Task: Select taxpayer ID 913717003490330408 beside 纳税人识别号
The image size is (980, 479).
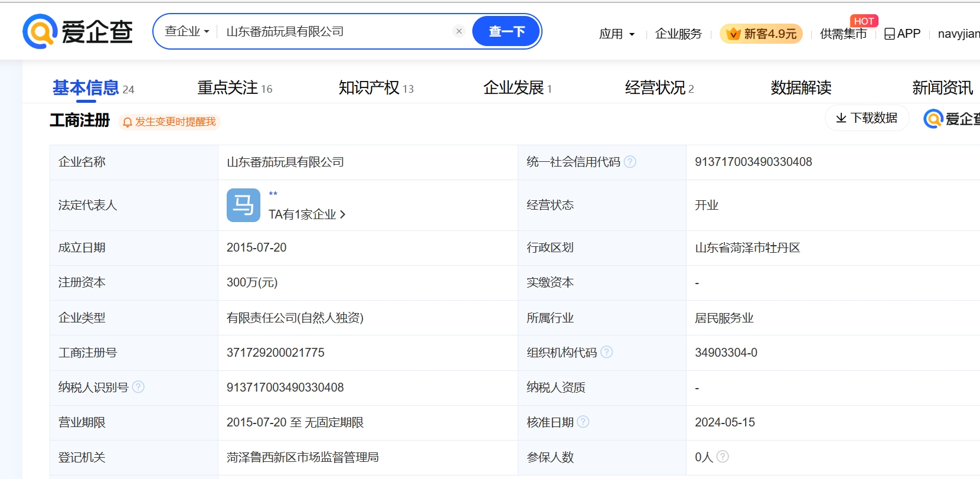Action: [x=285, y=387]
